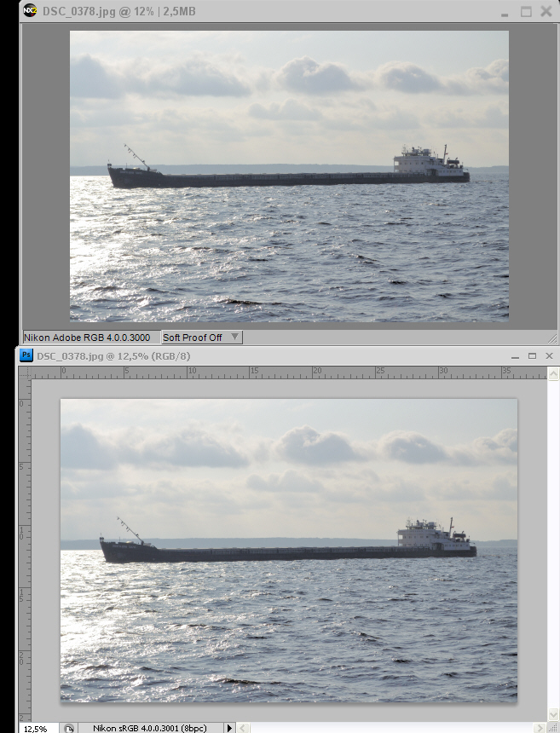Viewport: 560px width, 733px height.
Task: Close the Photoshop document window
Action: click(x=549, y=355)
